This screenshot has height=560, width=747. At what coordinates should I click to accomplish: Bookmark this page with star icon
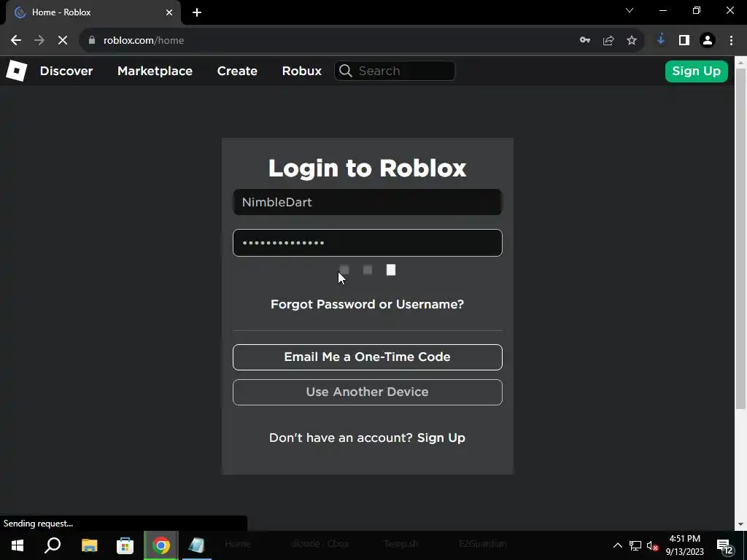(x=632, y=41)
